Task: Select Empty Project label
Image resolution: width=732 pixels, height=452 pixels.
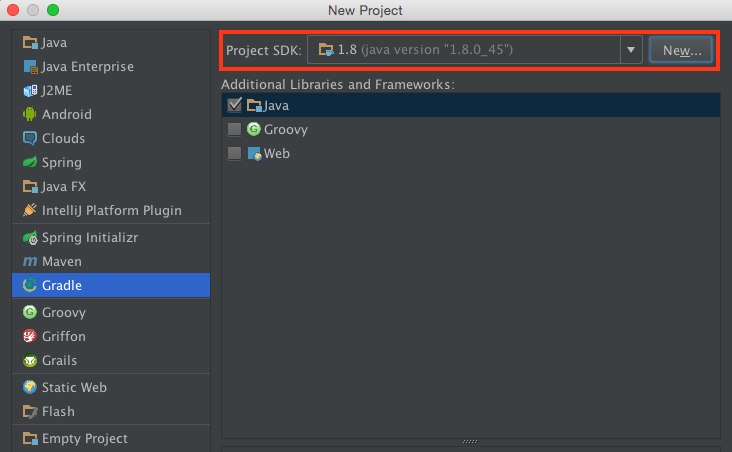Action: click(84, 438)
